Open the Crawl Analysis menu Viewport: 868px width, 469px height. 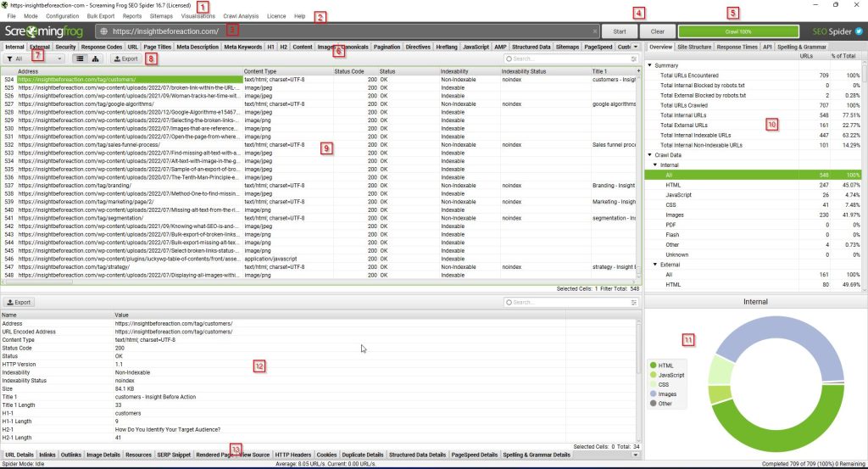241,16
